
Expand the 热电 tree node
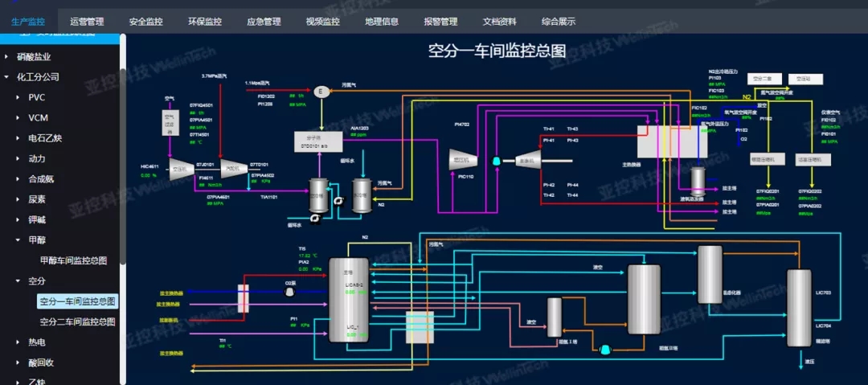click(18, 342)
